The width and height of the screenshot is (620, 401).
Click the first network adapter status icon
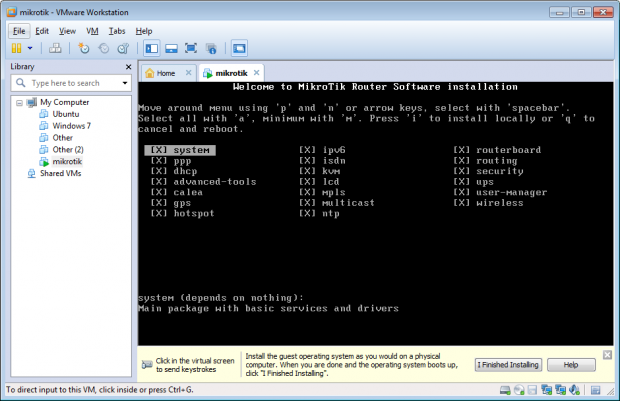(x=546, y=390)
